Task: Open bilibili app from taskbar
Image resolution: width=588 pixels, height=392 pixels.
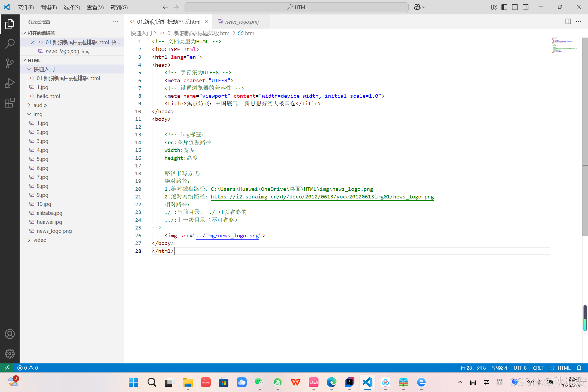Action: pos(313,382)
